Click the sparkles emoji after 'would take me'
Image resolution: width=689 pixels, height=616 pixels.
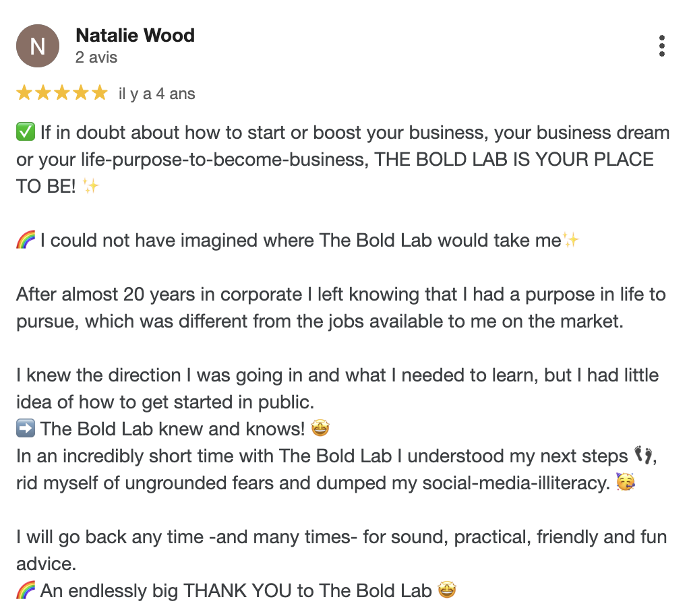pyautogui.click(x=571, y=240)
